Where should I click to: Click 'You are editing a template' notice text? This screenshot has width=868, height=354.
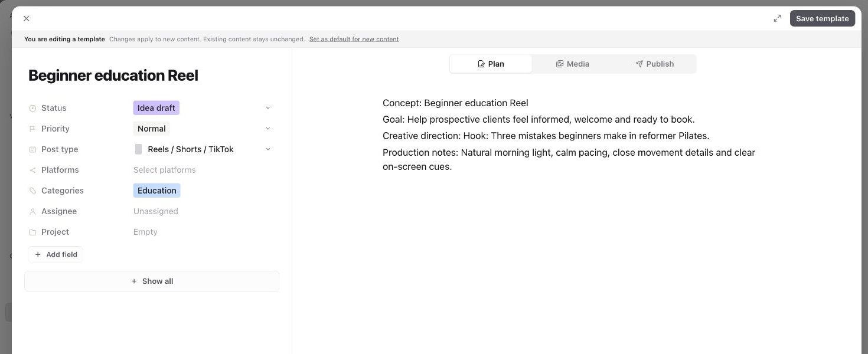point(64,39)
